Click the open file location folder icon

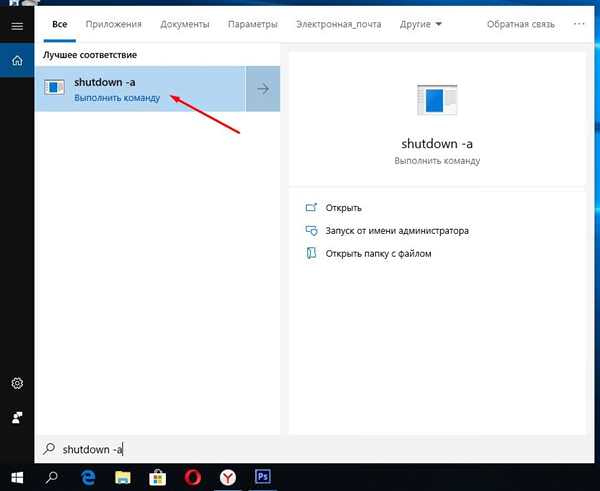coord(311,253)
